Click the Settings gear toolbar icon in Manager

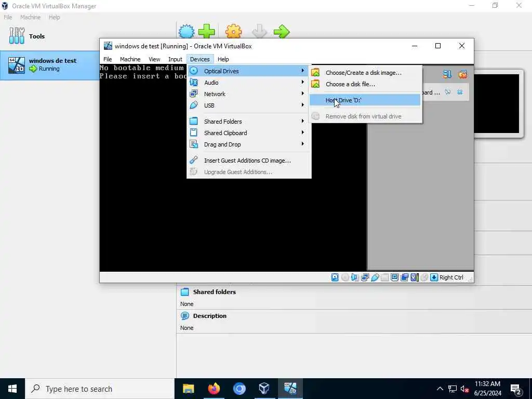233,32
